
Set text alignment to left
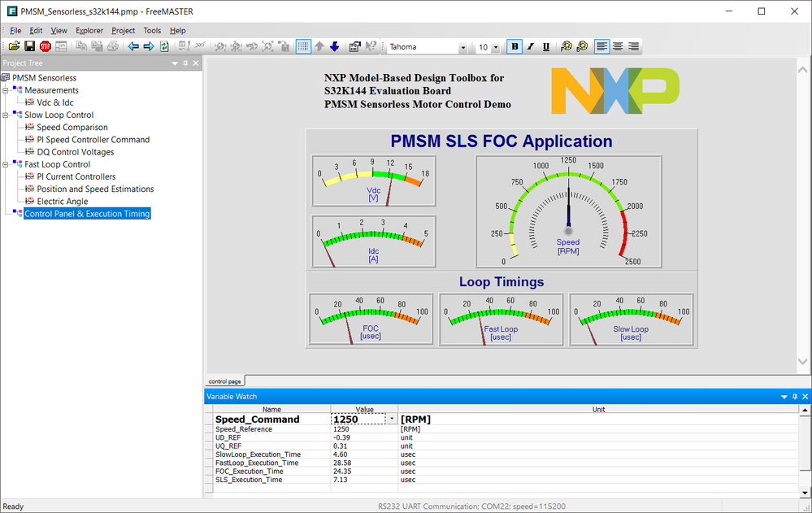click(601, 46)
